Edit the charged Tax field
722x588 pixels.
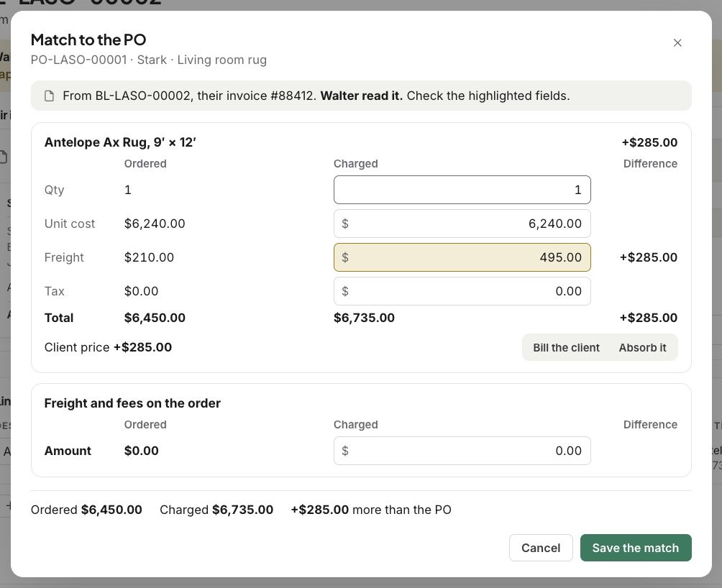point(462,291)
